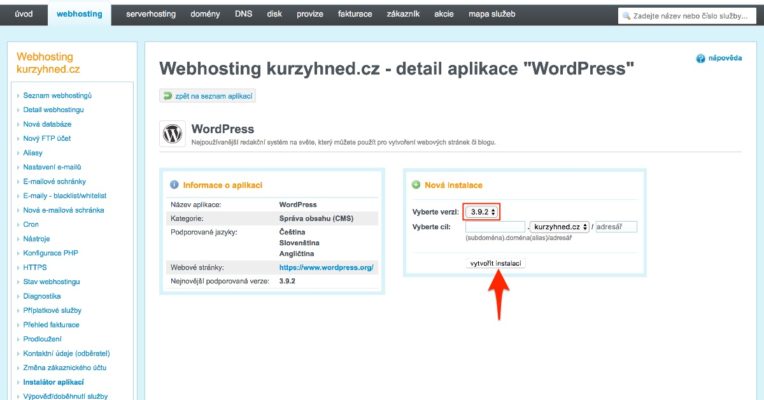Open Příplatkové služby in sidebar
Viewport: 764px width, 400px height.
[x=52, y=310]
